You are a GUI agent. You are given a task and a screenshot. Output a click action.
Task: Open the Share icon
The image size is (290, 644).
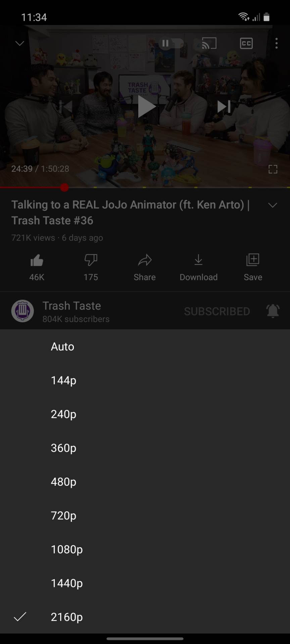tap(144, 260)
